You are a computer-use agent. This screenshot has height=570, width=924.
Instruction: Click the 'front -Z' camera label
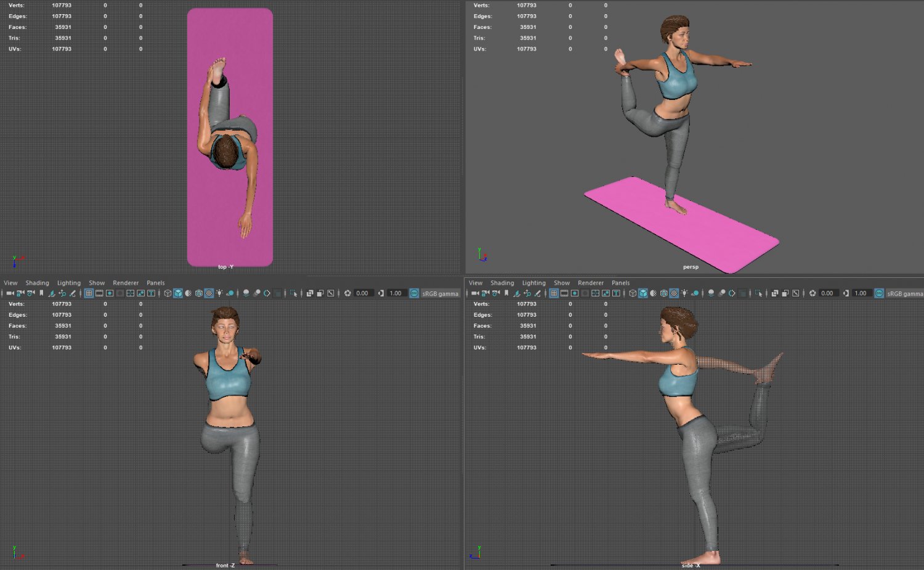coord(225,565)
